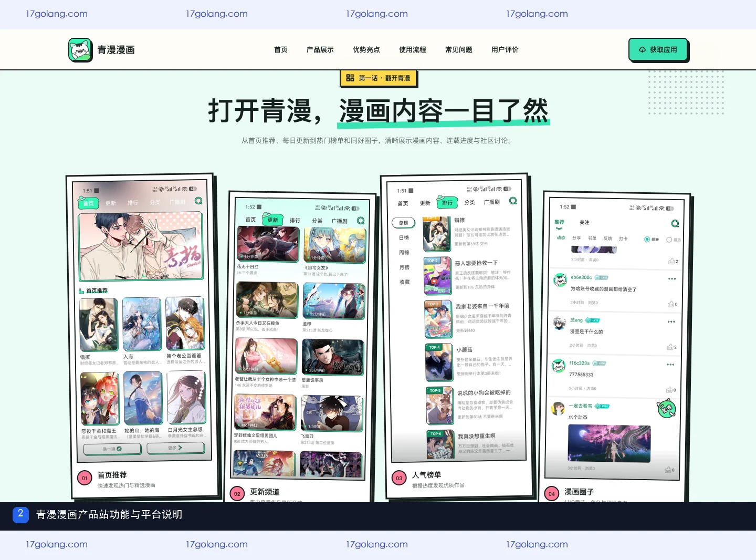756x560 pixels.
Task: Open 用户评价 navigation link
Action: [x=505, y=49]
